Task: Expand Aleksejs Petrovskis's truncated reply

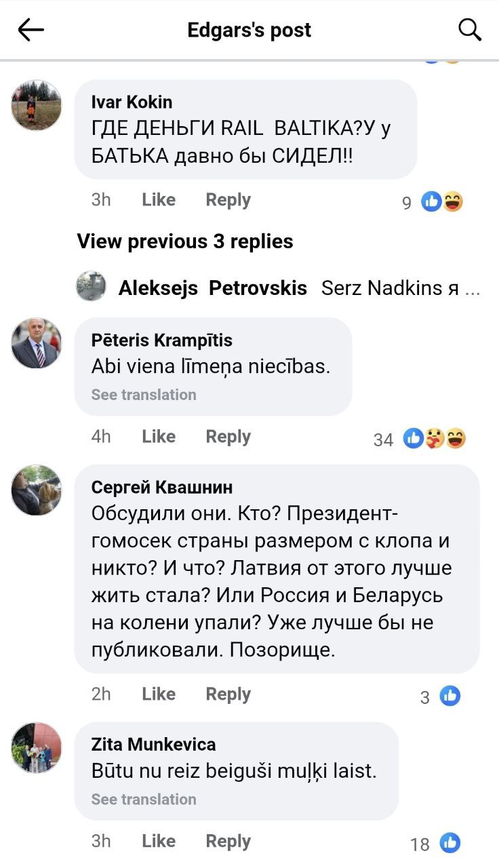Action: point(400,288)
